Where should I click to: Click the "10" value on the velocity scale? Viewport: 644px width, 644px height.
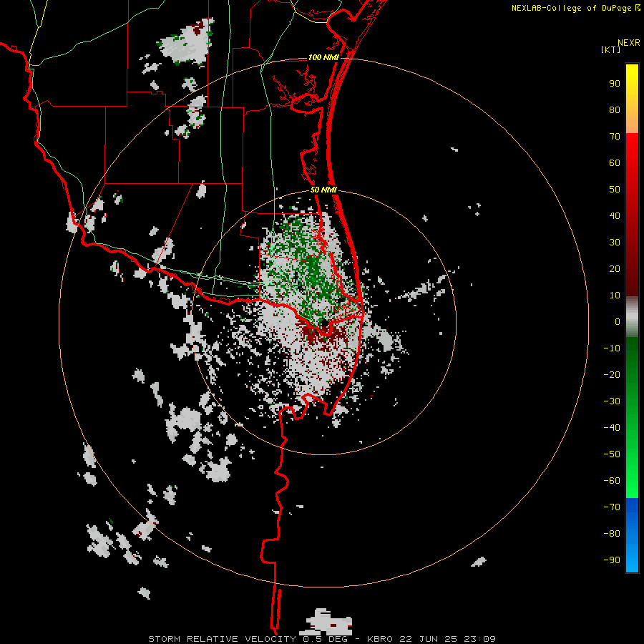(x=615, y=296)
